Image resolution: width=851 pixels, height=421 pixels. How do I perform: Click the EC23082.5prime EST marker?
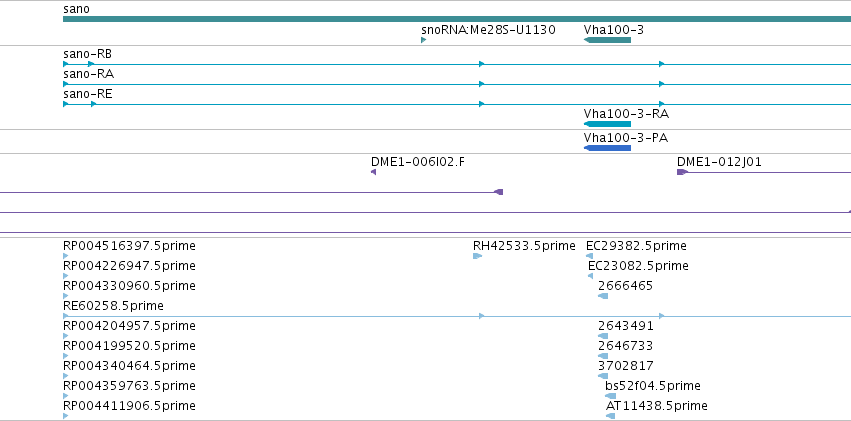pyautogui.click(x=590, y=276)
